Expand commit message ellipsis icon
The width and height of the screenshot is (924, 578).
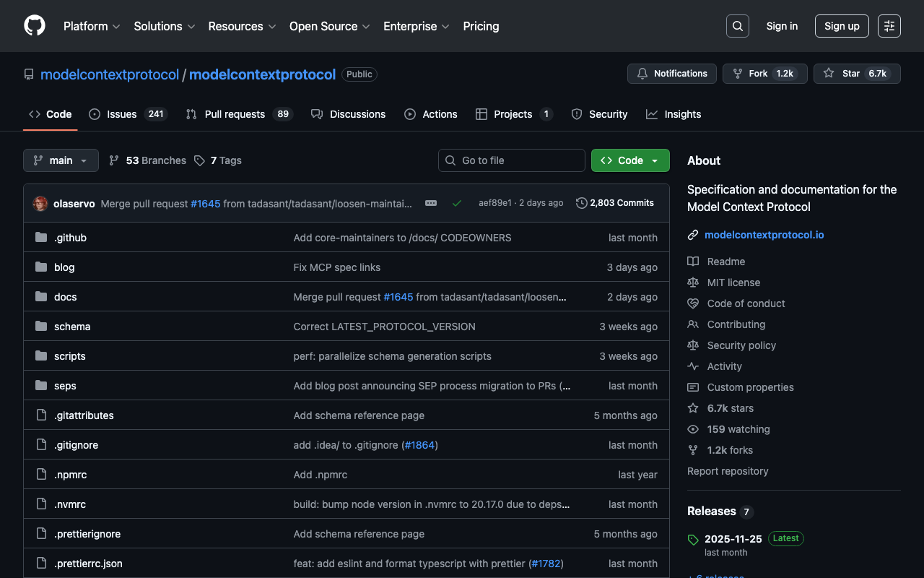point(431,204)
